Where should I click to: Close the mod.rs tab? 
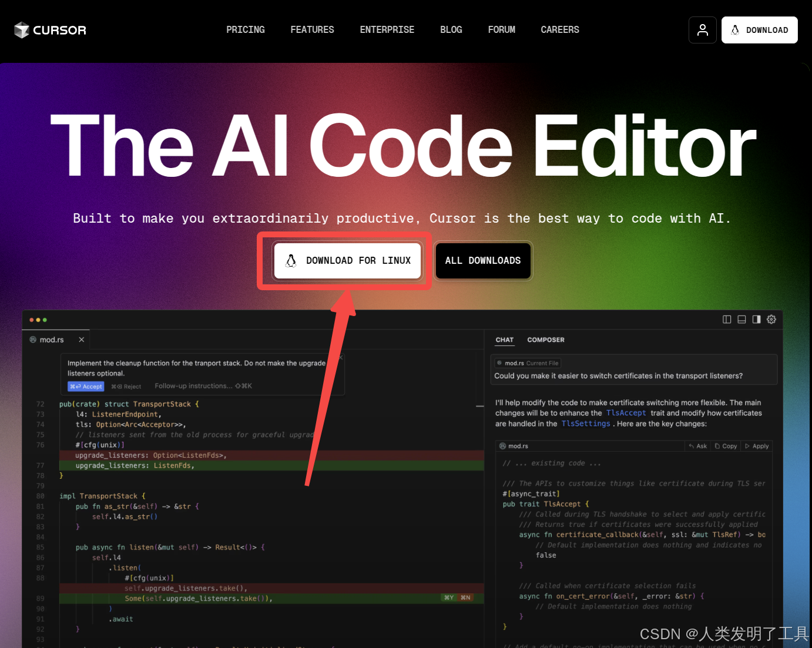[82, 340]
